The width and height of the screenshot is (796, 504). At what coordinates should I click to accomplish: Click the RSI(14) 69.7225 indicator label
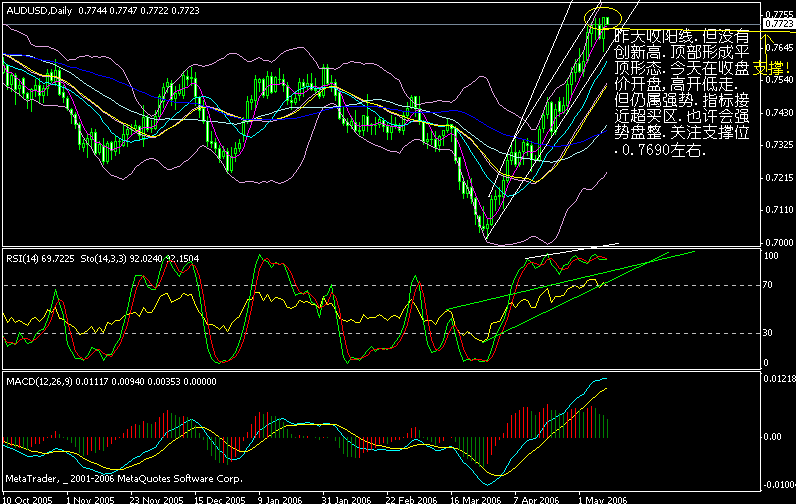tap(40, 259)
